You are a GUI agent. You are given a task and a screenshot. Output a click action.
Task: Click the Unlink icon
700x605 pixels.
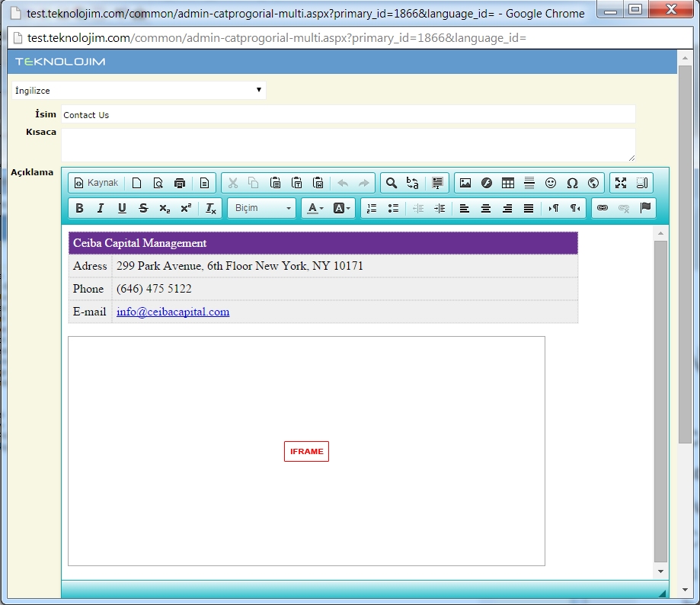point(624,208)
